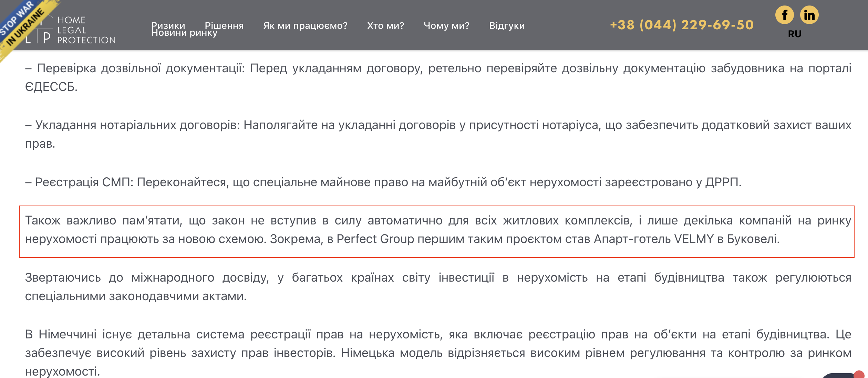868x378 pixels.
Task: Click the paragraph starting 'Звертаючись до міжнародного досвіду'
Action: pos(438,287)
